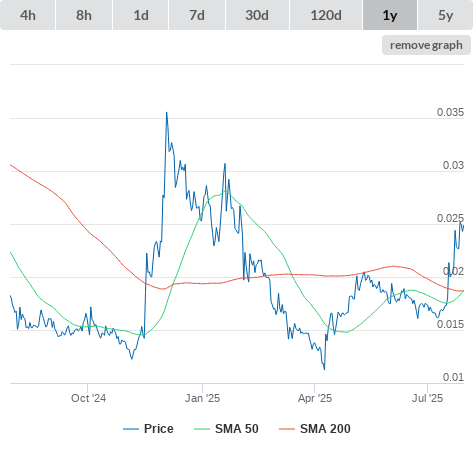This screenshot has width=474, height=455.
Task: Click the active 1y range tab
Action: pyautogui.click(x=390, y=15)
